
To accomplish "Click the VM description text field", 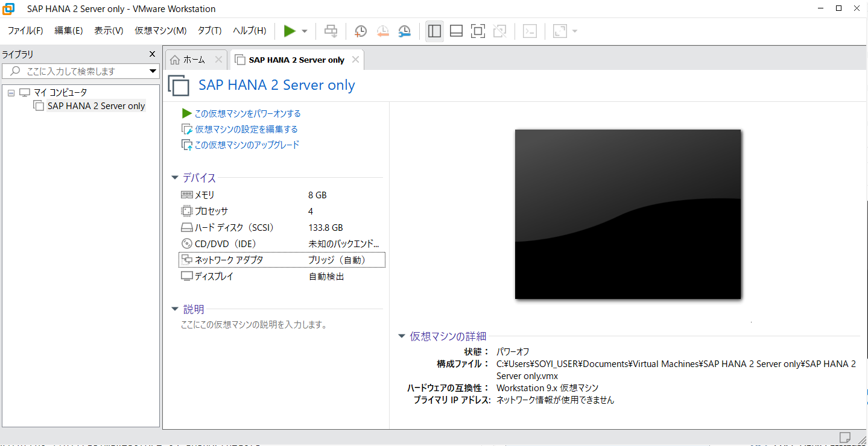I will click(254, 325).
